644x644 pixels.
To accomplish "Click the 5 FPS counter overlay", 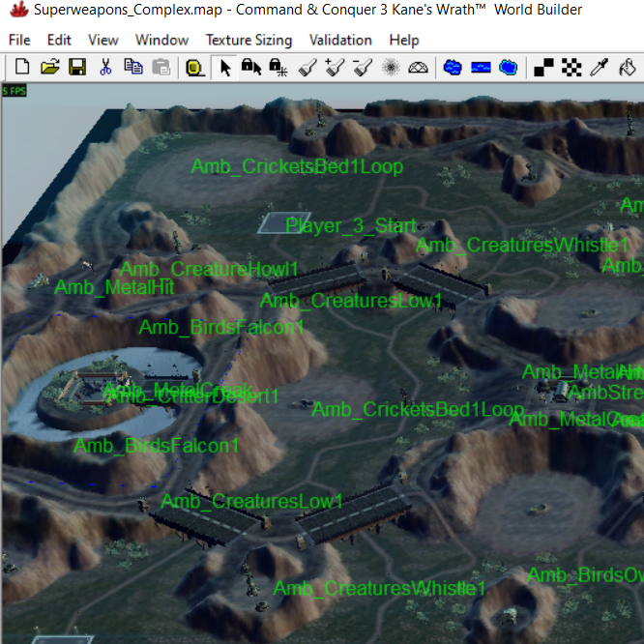I will point(14,91).
